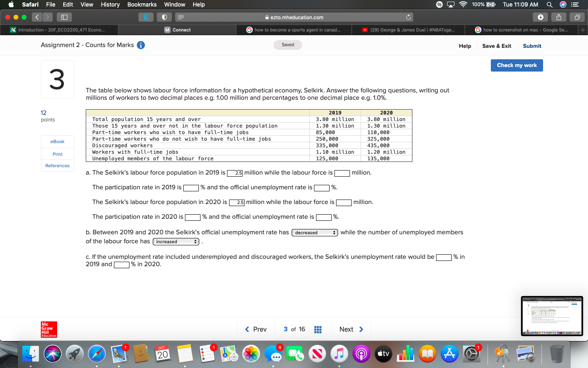Show all tabs with the tab overview icon
This screenshot has height=368, width=588.
pos(577,17)
